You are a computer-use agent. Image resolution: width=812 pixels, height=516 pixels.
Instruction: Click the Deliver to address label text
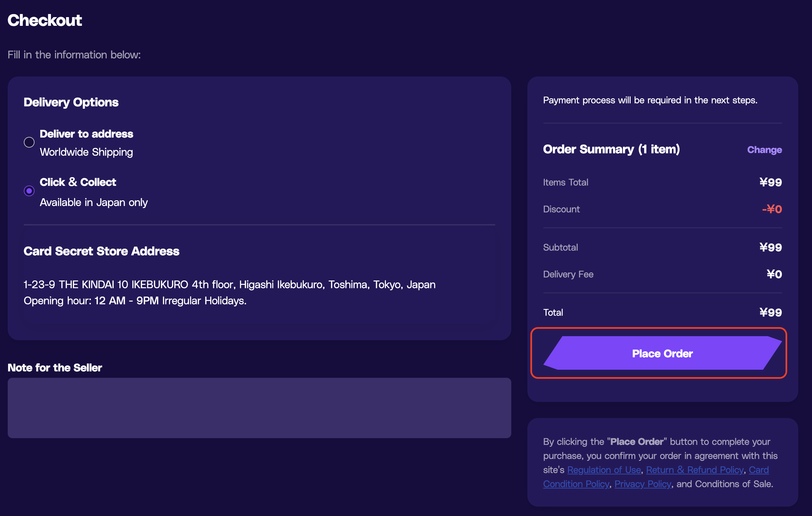pyautogui.click(x=86, y=134)
